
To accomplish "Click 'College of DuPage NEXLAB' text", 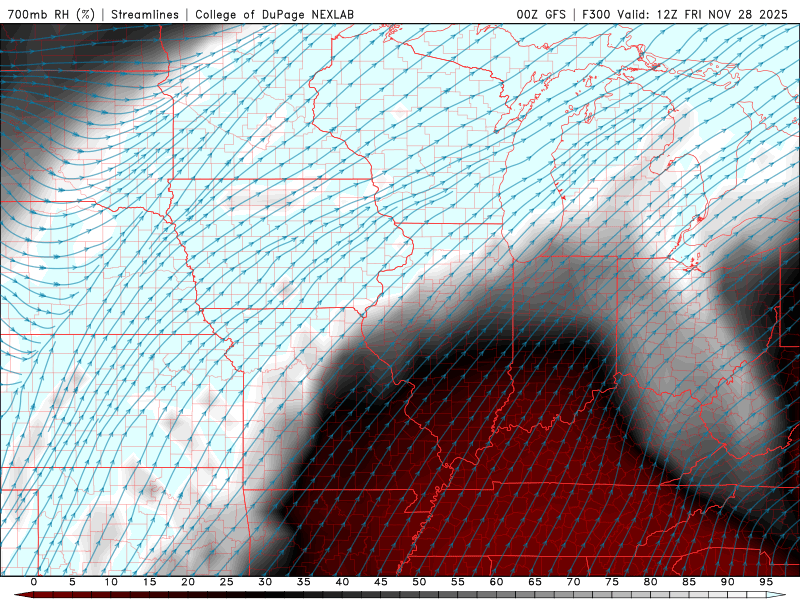I will pyautogui.click(x=274, y=14).
